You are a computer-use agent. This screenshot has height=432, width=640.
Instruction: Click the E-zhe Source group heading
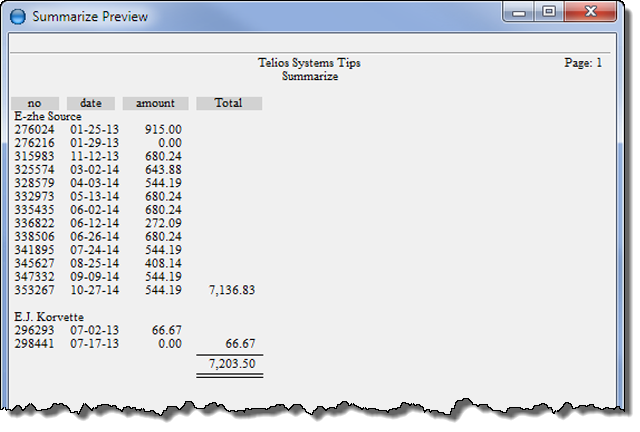[x=48, y=116]
